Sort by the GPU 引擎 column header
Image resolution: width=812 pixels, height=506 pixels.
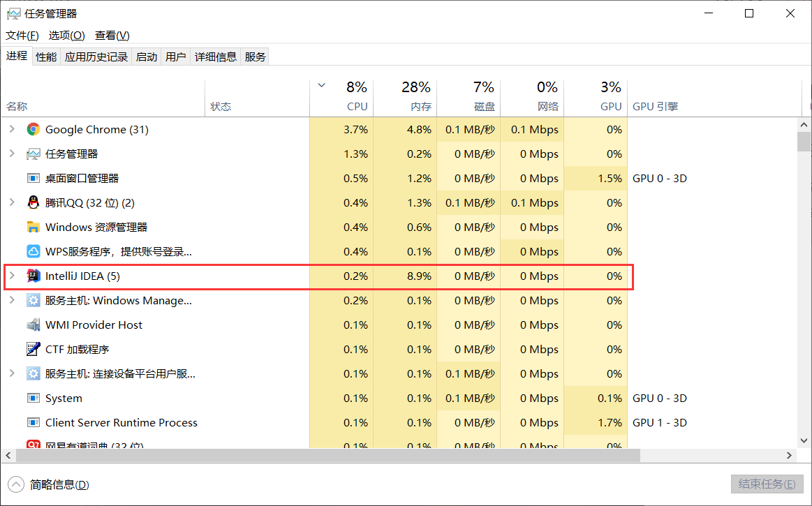715,98
